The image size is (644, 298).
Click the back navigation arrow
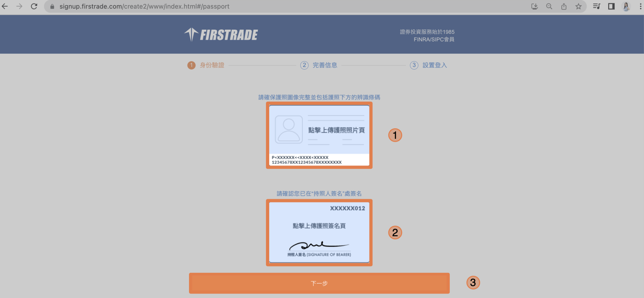click(5, 6)
